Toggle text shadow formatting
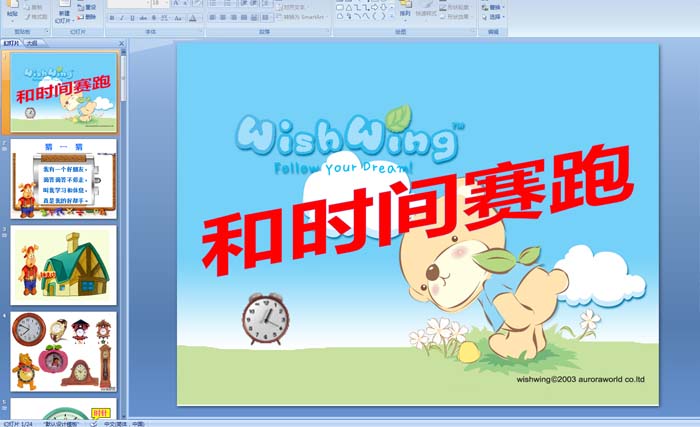This screenshot has height=427, width=700. click(x=154, y=18)
